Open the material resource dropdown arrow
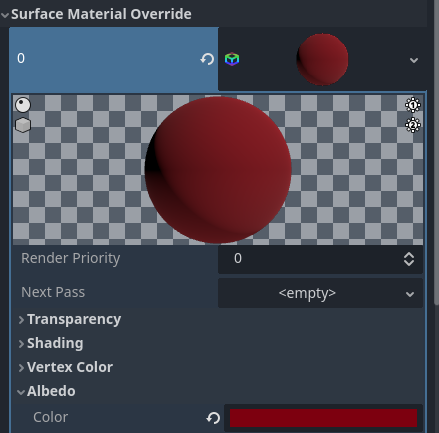439x433 pixels. tap(414, 60)
